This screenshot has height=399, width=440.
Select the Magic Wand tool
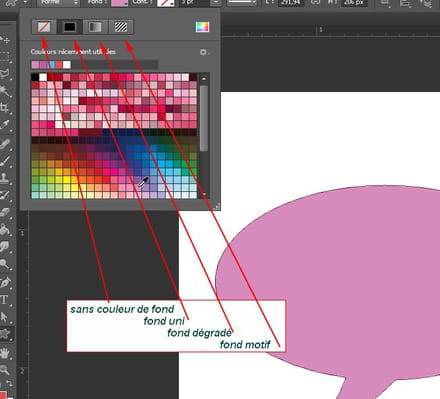[5, 91]
